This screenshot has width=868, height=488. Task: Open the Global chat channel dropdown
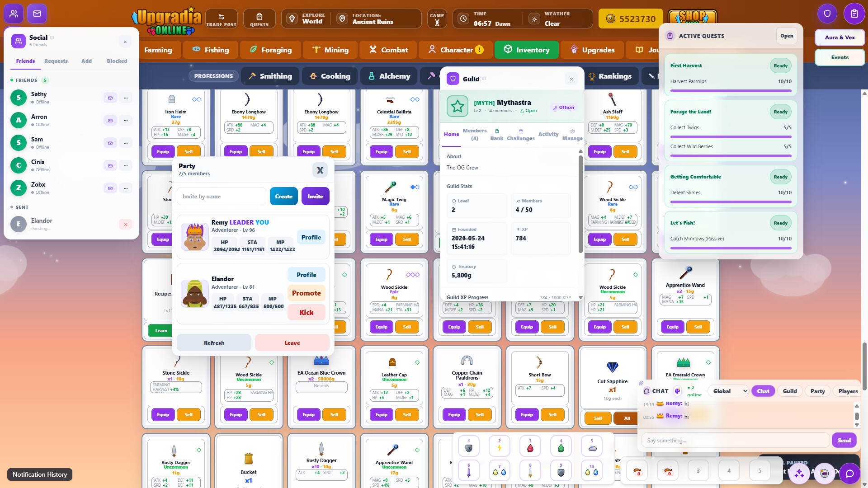tap(729, 391)
